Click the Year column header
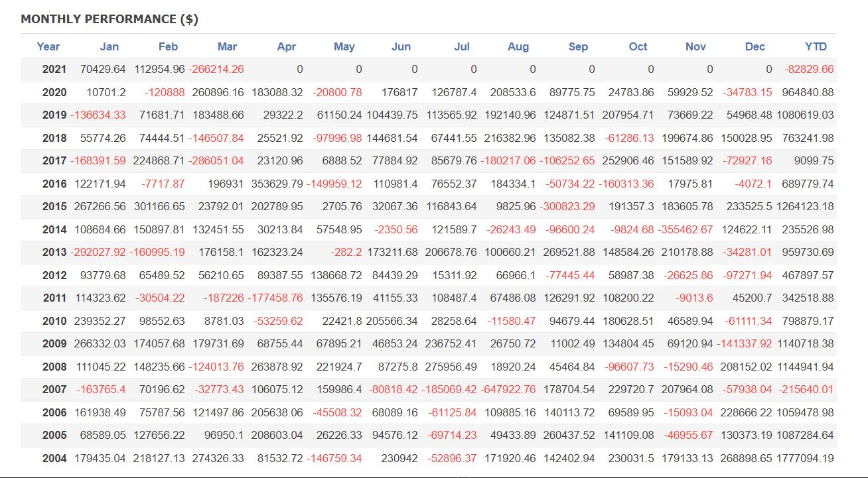 point(48,46)
